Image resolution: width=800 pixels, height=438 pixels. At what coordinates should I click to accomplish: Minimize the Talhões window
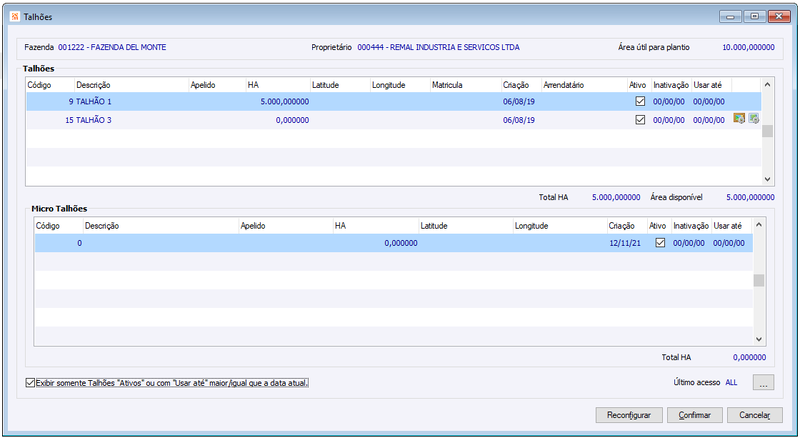(730, 16)
